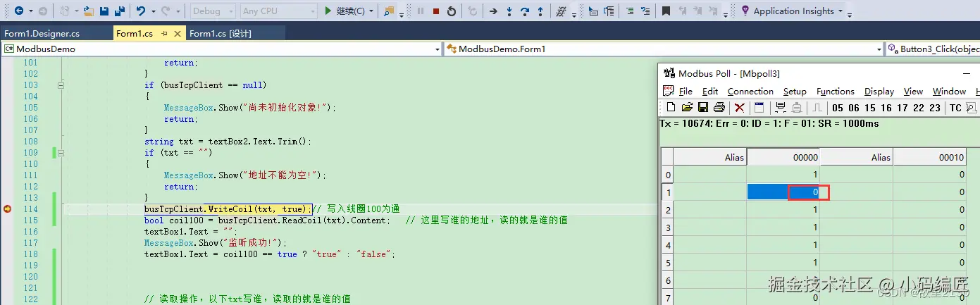The height and width of the screenshot is (305, 980).
Task: Pause debugging with Break All icon
Action: (x=421, y=11)
